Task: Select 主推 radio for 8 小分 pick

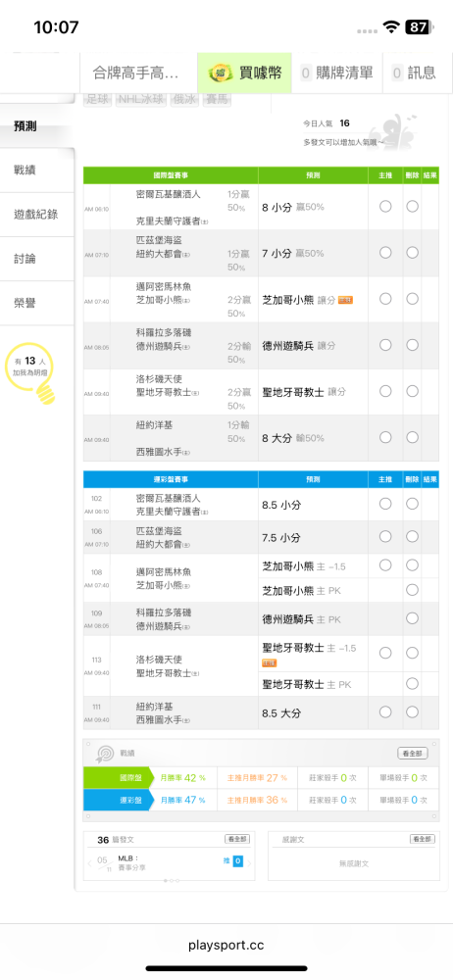Action: (385, 206)
